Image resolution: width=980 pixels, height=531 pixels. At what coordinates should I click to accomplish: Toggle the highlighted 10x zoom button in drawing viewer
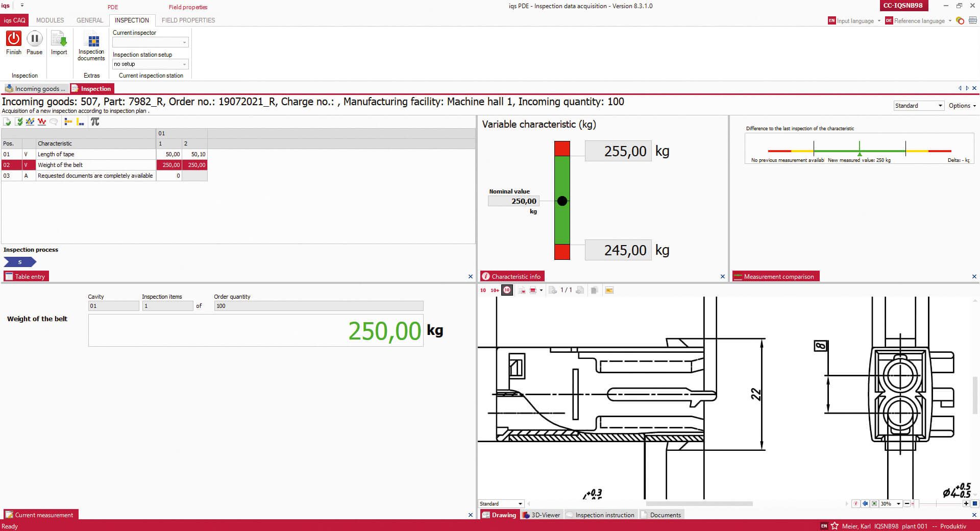[507, 290]
